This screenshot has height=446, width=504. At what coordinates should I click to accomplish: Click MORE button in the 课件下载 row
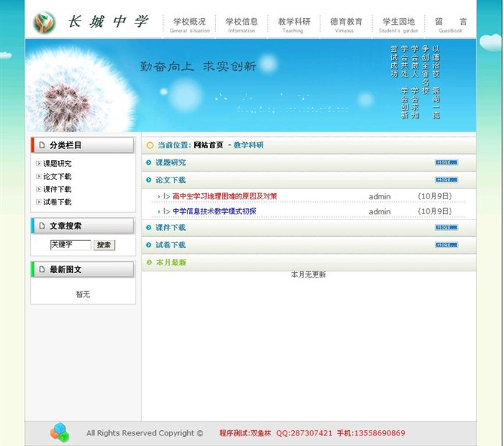(446, 227)
